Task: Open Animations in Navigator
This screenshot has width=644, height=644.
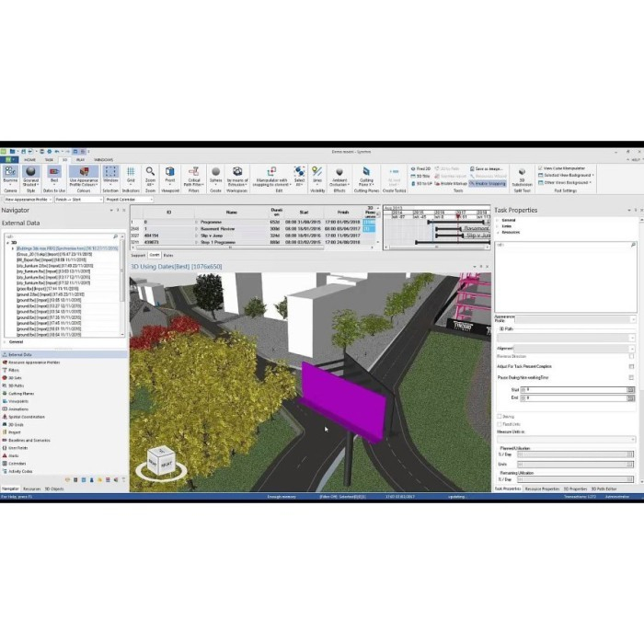Action: 18,409
